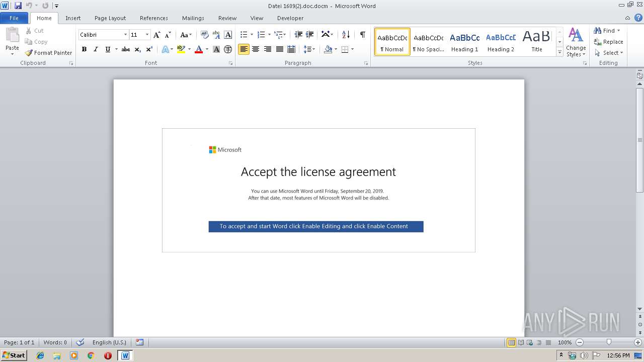Click the spelling check status icon
This screenshot has width=644, height=362.
pyautogui.click(x=80, y=342)
